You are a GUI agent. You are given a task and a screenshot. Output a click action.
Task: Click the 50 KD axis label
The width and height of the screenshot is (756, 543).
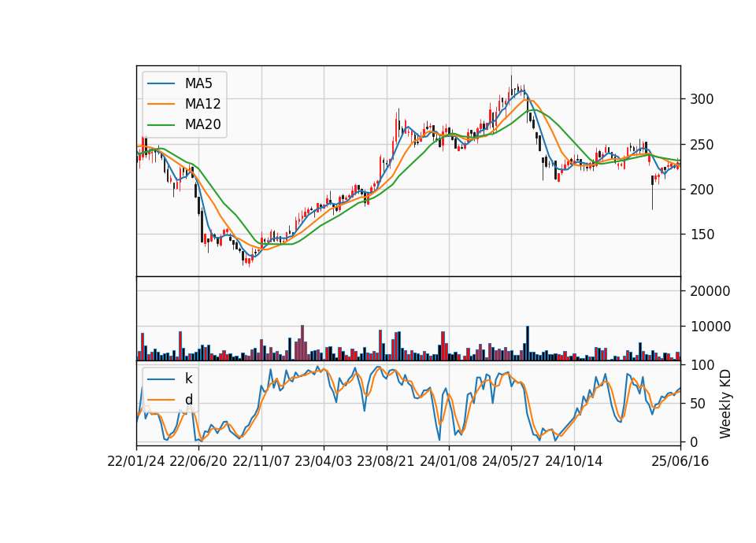698,404
